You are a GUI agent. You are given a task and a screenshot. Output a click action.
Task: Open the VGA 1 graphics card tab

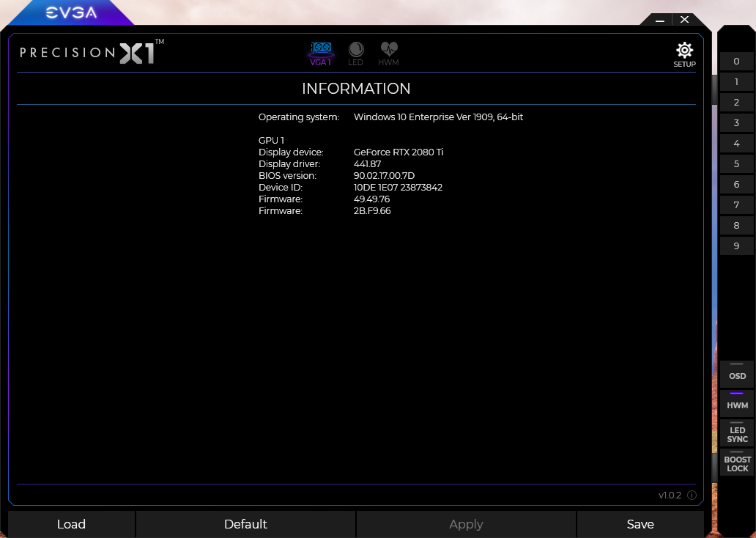tap(321, 54)
